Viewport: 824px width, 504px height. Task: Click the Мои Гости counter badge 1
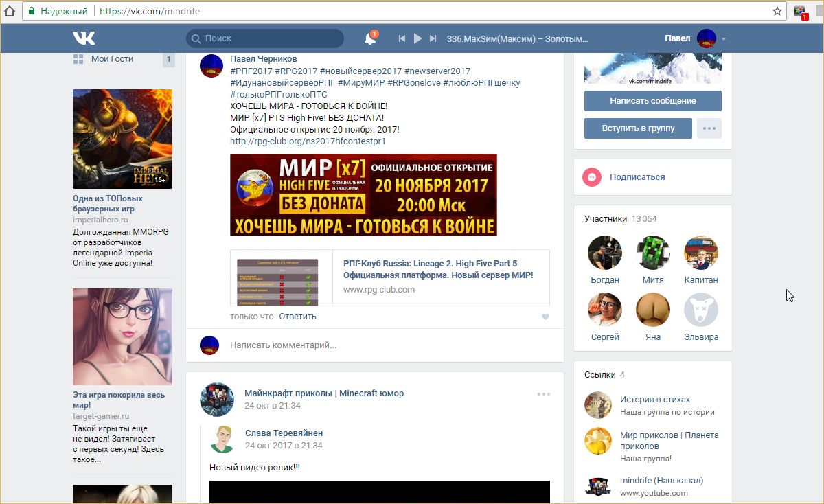[x=168, y=60]
